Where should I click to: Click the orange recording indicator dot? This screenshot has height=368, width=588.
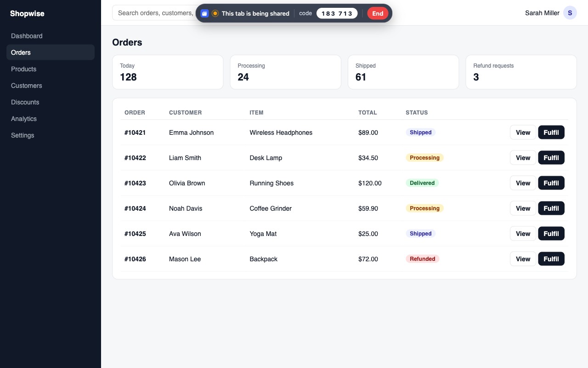tap(215, 13)
